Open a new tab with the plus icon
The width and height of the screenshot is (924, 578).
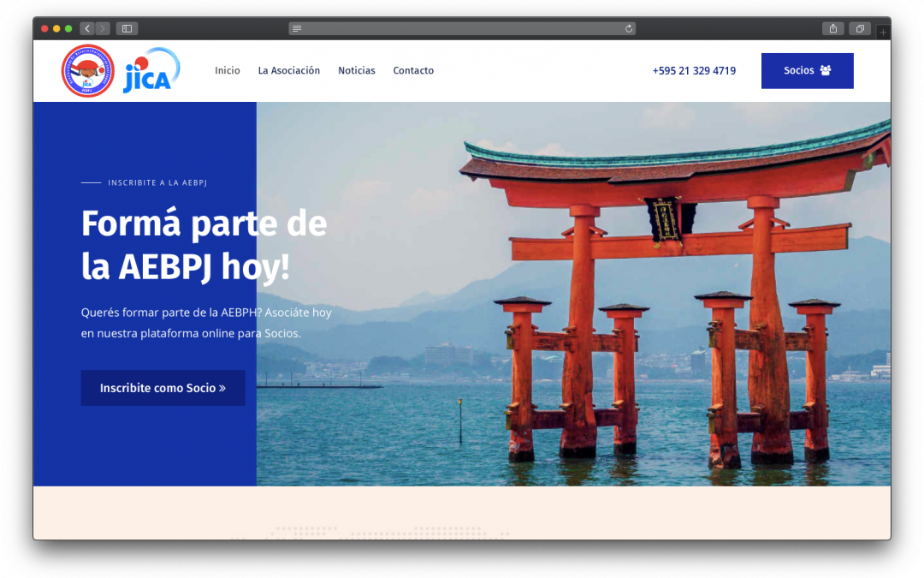(883, 31)
